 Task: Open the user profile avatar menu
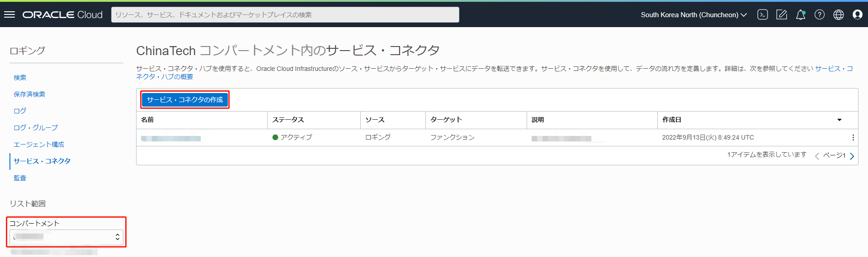[858, 14]
